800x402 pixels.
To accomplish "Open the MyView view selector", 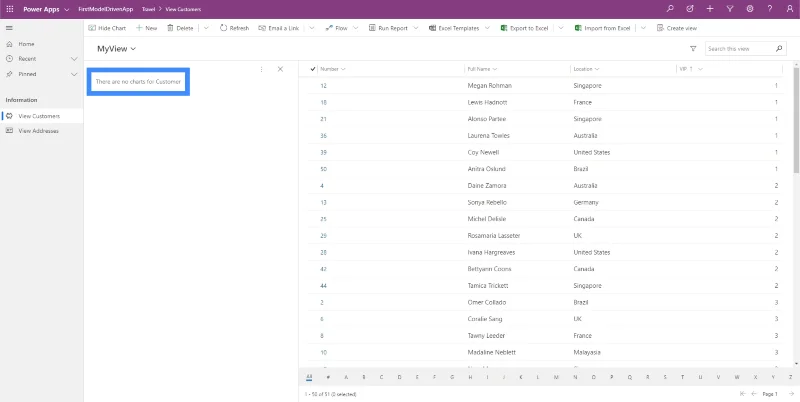I will [116, 49].
